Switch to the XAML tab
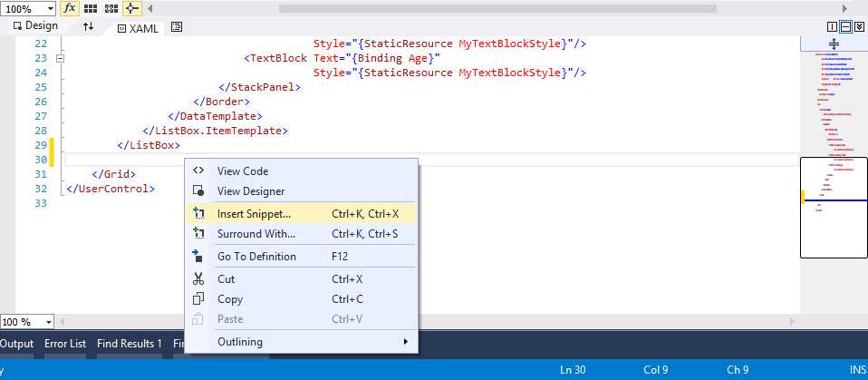 pos(138,29)
